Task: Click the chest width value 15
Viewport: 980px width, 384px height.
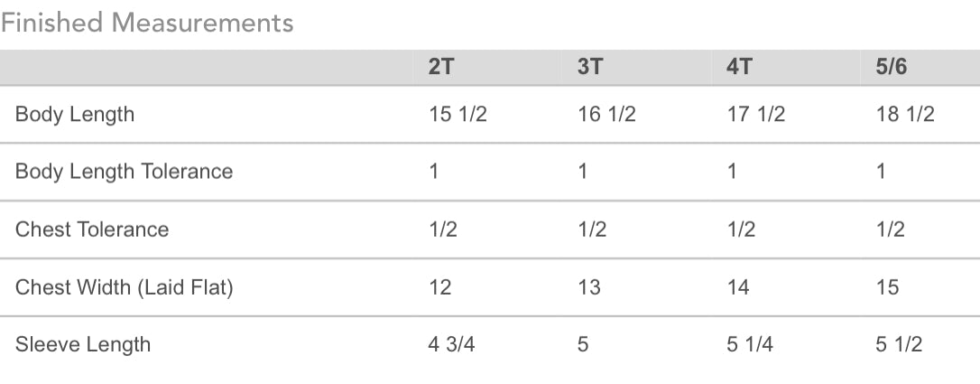Action: [887, 287]
